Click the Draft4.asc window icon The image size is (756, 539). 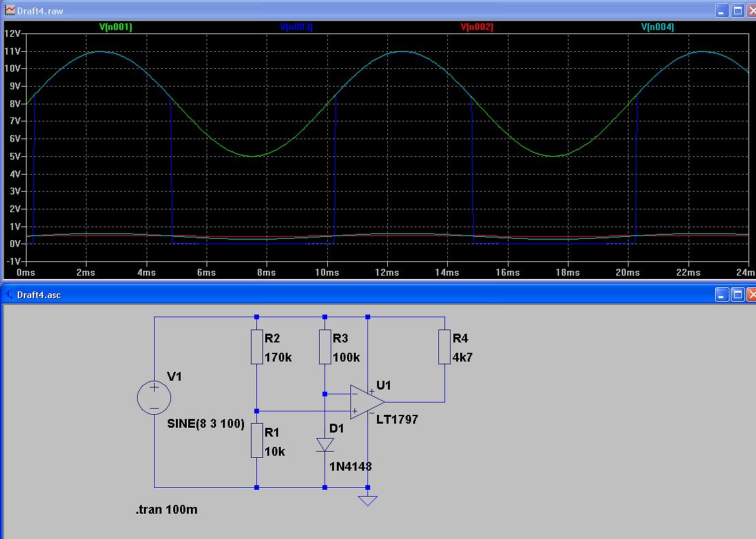coord(9,294)
